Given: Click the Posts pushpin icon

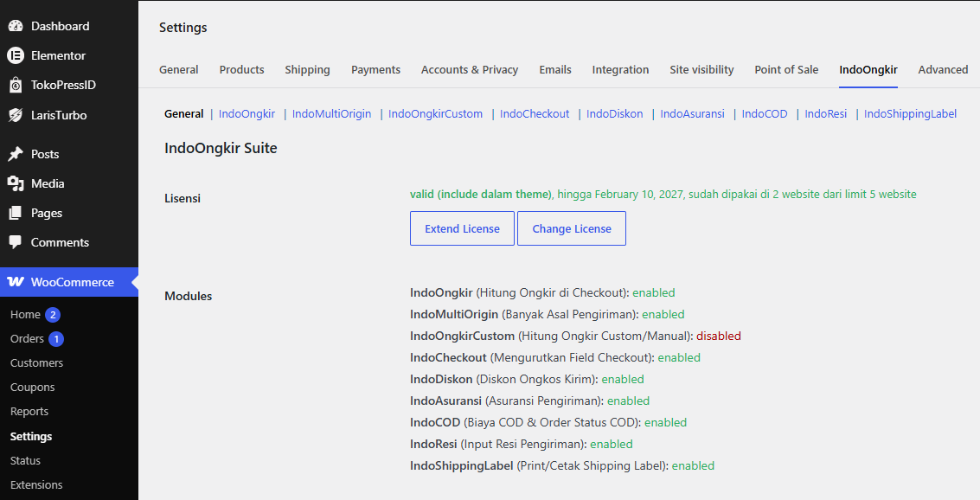Looking at the screenshot, I should 16,154.
